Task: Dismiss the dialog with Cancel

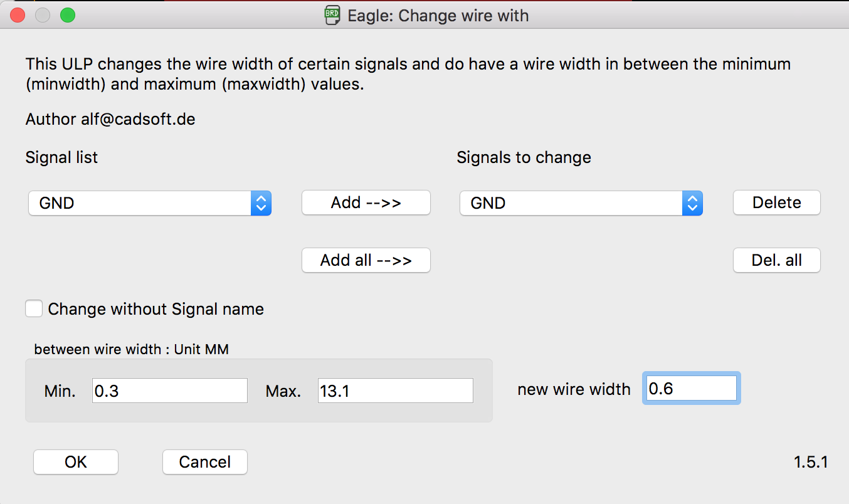Action: click(x=204, y=462)
